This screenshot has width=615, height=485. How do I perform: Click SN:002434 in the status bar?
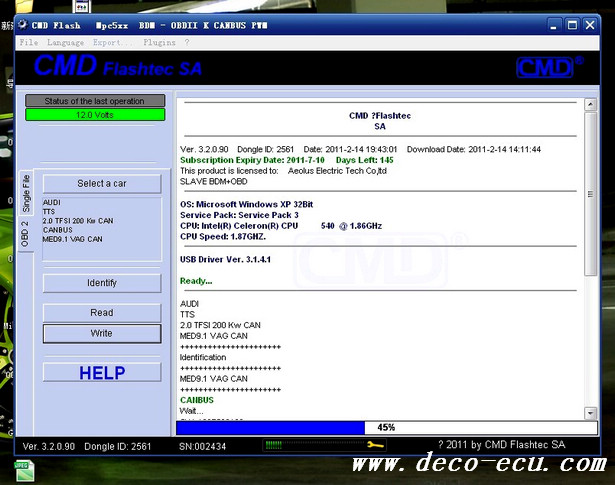(202, 447)
